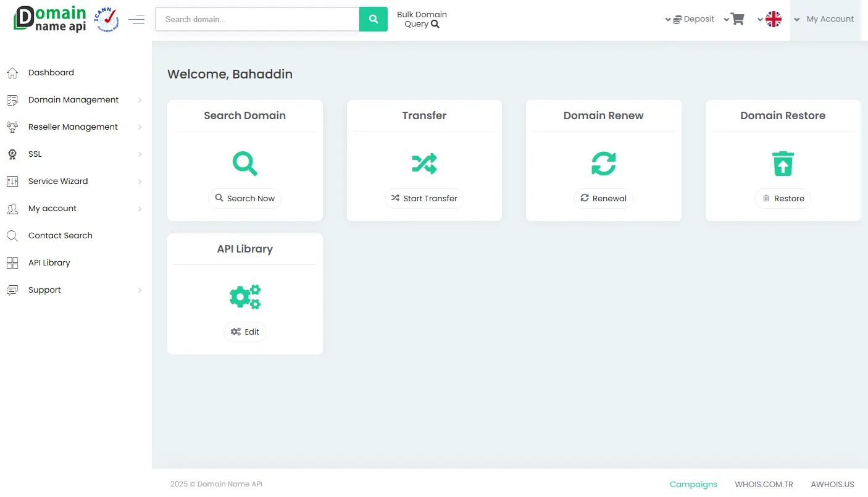Click the UK flag language icon
868x497 pixels.
(x=773, y=19)
